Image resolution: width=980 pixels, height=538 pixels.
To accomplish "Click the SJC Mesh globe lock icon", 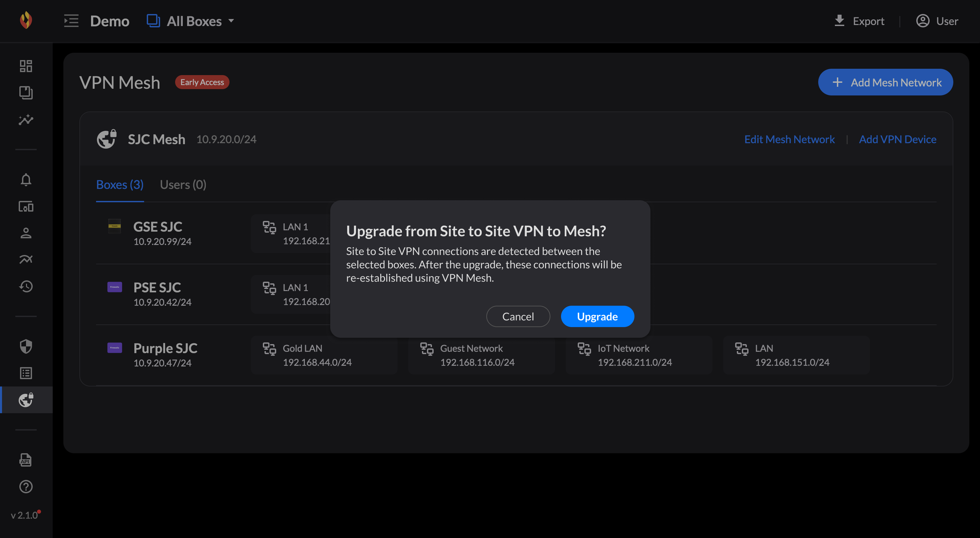I will click(x=106, y=139).
